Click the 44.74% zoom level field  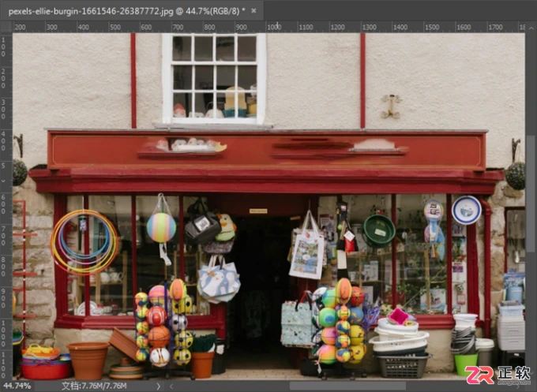click(x=17, y=386)
